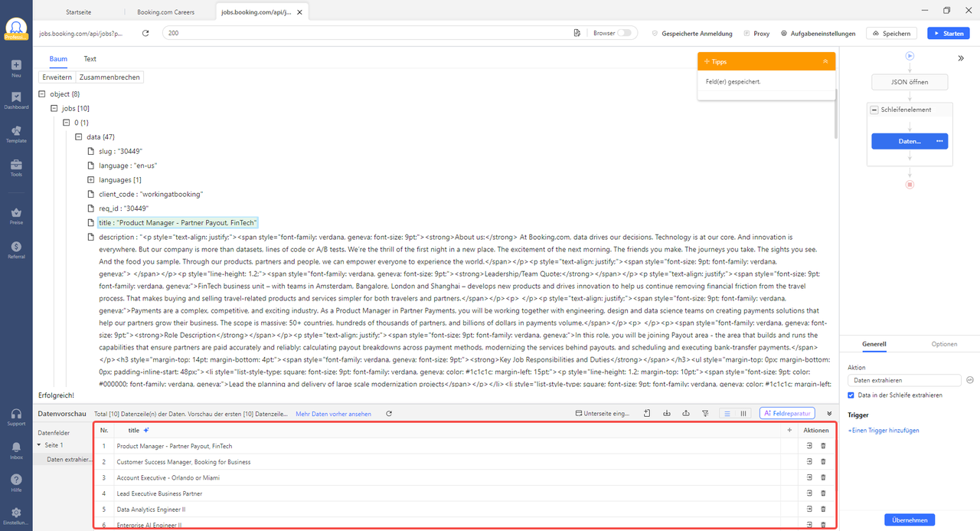
Task: Switch to the Booking.com Careers tab
Action: 165,12
